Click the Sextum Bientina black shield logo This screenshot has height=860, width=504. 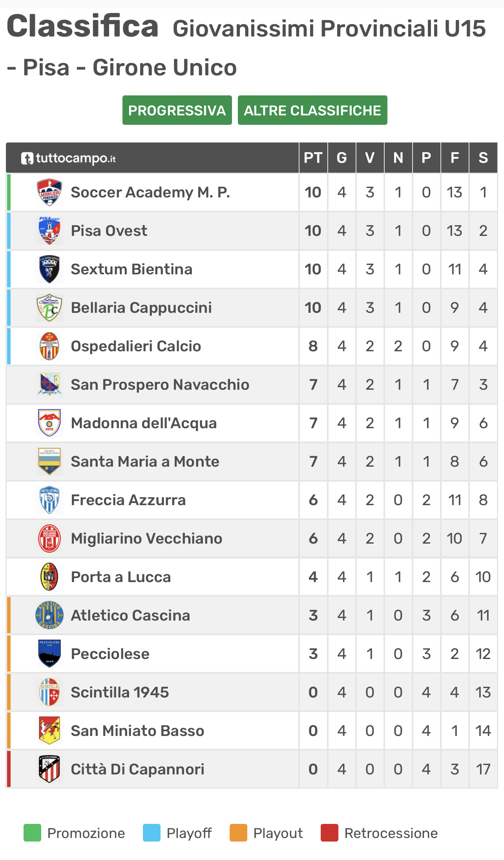[x=49, y=269]
